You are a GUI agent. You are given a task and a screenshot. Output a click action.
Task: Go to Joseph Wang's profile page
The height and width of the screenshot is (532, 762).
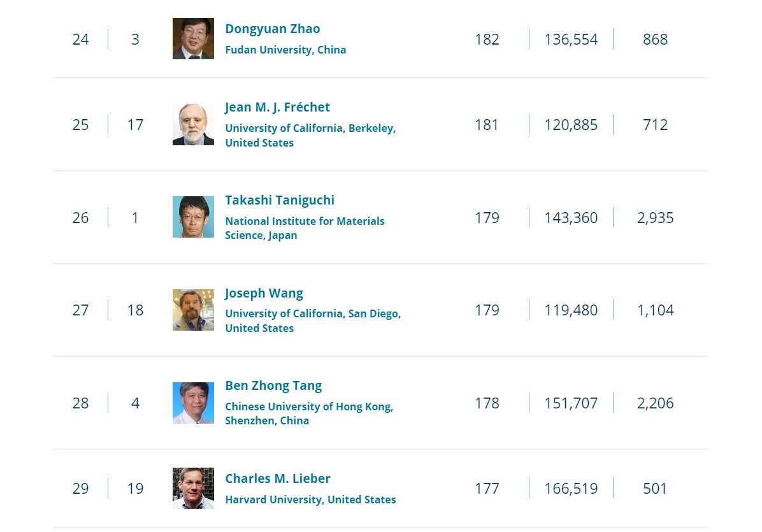[263, 294]
